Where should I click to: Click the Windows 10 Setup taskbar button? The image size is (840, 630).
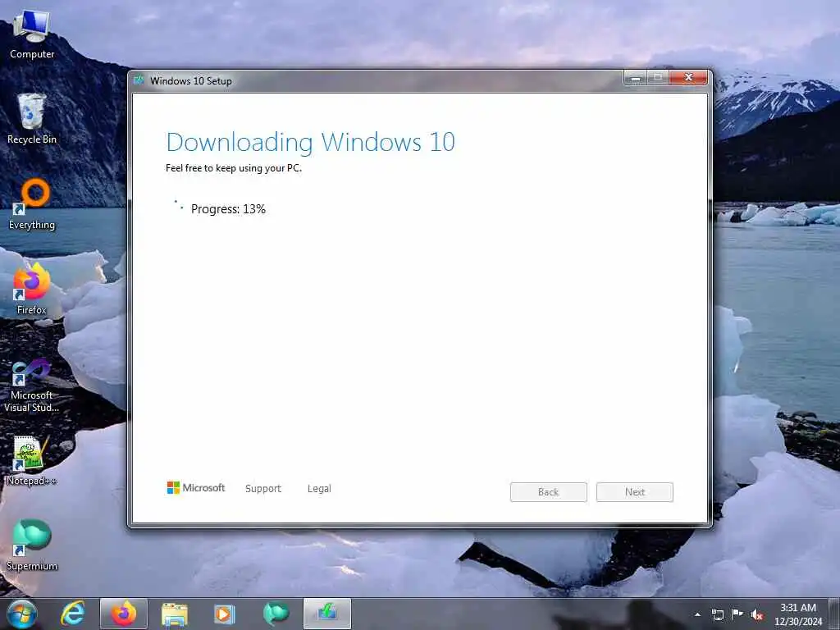(x=327, y=614)
